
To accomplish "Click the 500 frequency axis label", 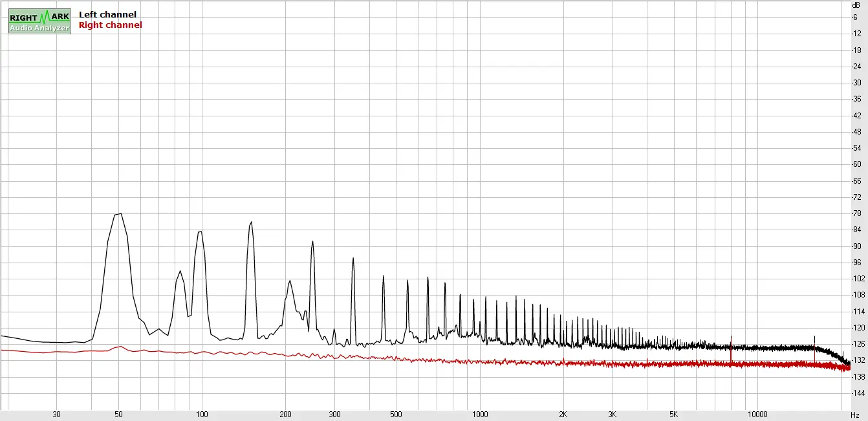I will point(396,415).
